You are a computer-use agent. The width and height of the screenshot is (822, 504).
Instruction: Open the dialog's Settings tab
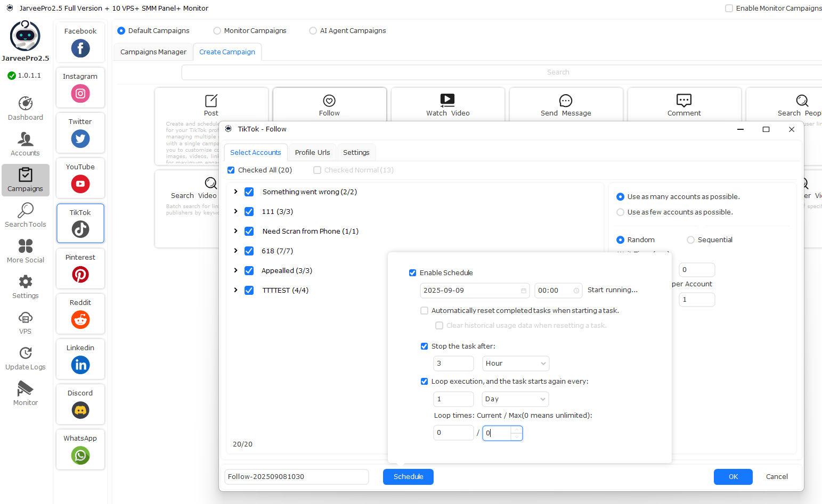356,153
